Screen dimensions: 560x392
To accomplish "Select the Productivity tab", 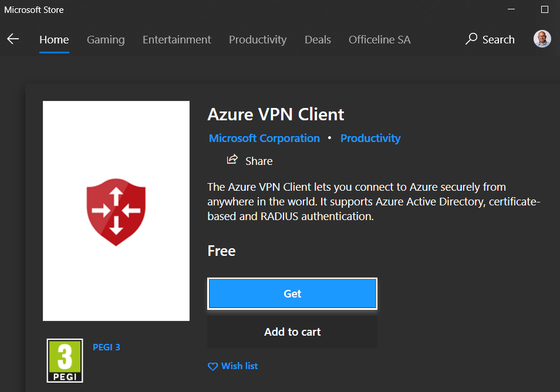I will (x=258, y=40).
